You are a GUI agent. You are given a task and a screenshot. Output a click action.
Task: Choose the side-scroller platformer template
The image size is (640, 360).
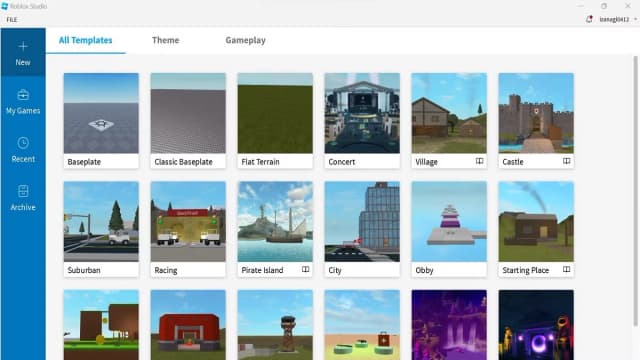101,325
